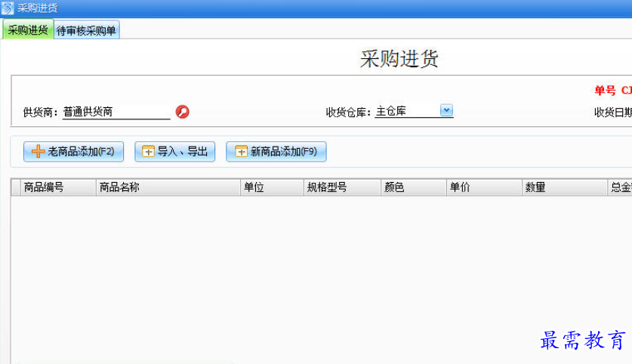Screen dimensions: 632x364
Task: Click the 供货商 input field
Action: [x=116, y=112]
